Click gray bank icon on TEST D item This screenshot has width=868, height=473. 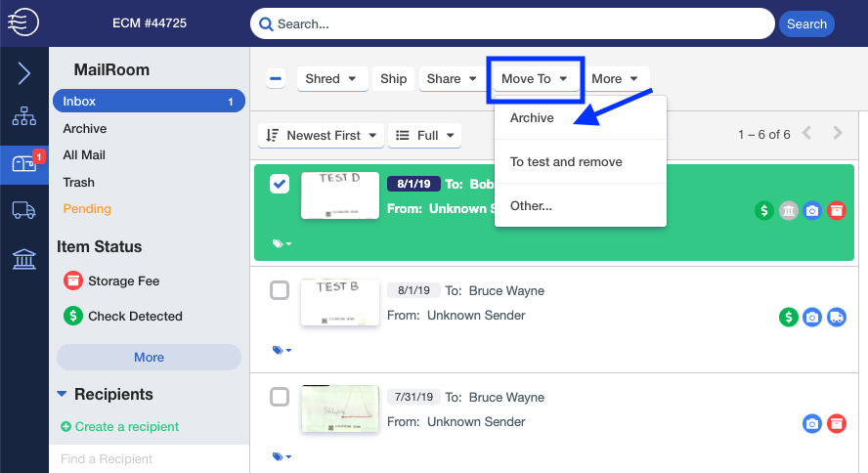pyautogui.click(x=788, y=210)
